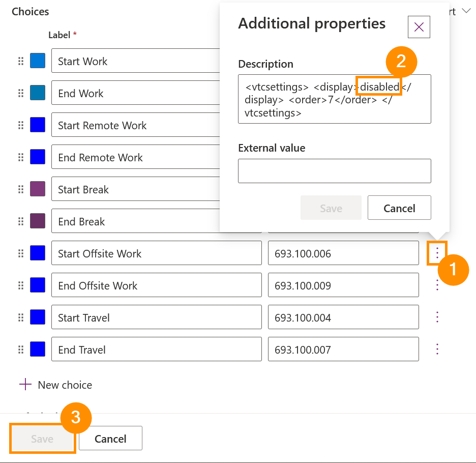Click the drag handle beside End Break
This screenshot has height=463, width=476.
point(21,221)
